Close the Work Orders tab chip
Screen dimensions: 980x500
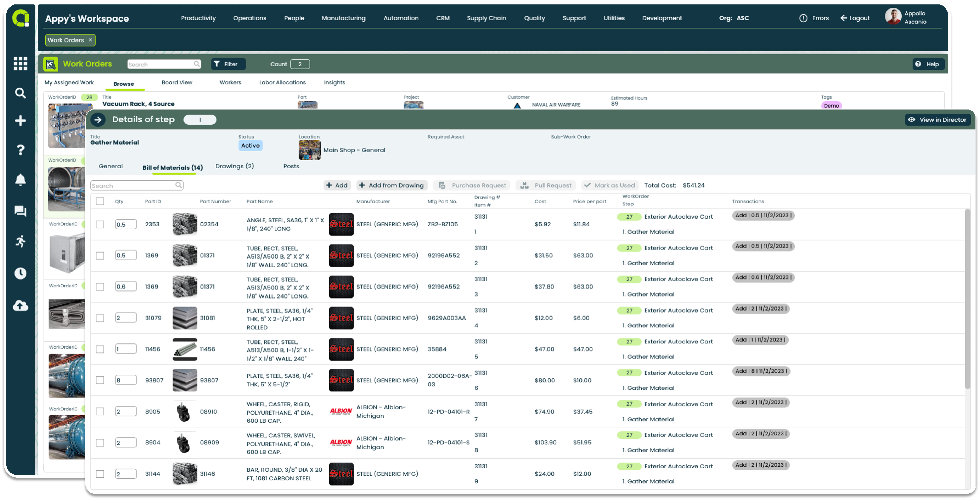tap(90, 40)
